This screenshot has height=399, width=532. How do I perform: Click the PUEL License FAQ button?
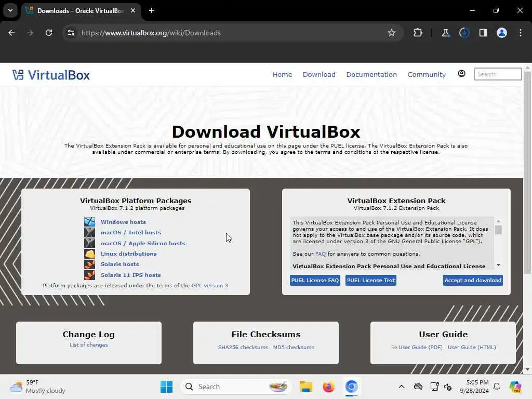pyautogui.click(x=315, y=280)
